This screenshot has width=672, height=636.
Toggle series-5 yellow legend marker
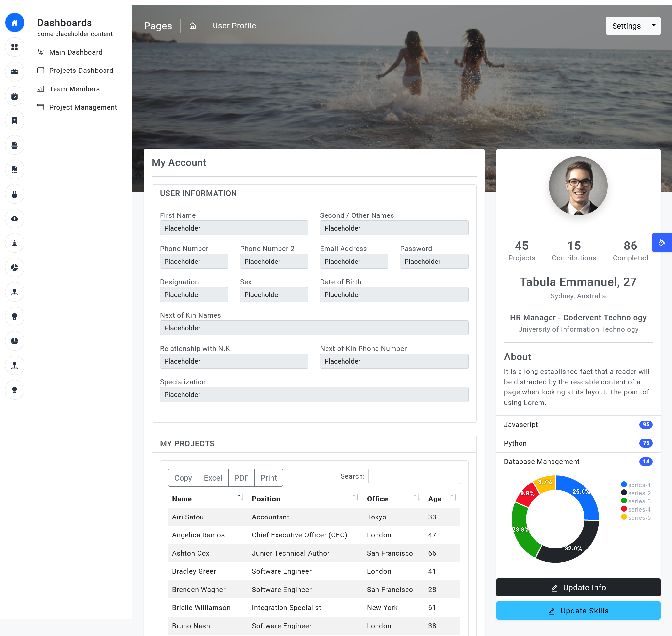tap(624, 517)
